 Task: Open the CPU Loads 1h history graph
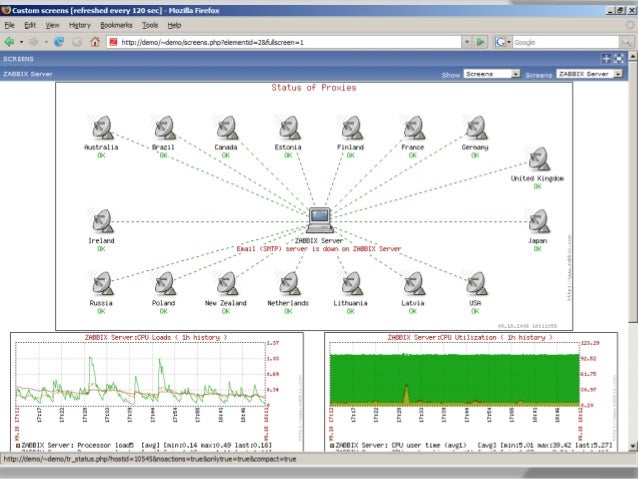157,392
